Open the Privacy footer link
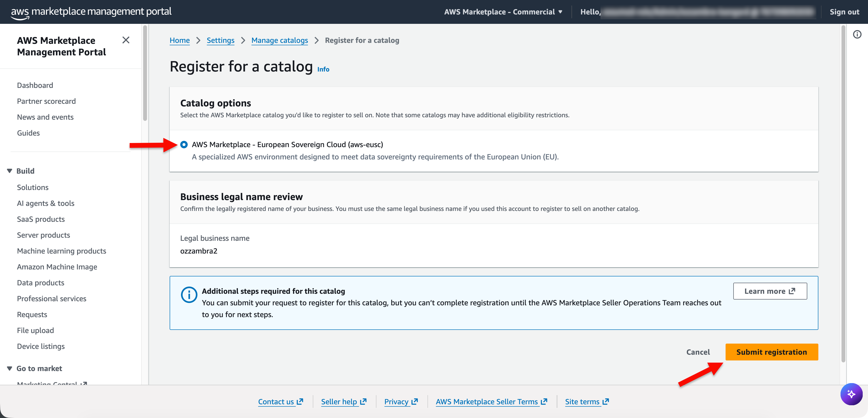The height and width of the screenshot is (418, 868). pyautogui.click(x=401, y=402)
